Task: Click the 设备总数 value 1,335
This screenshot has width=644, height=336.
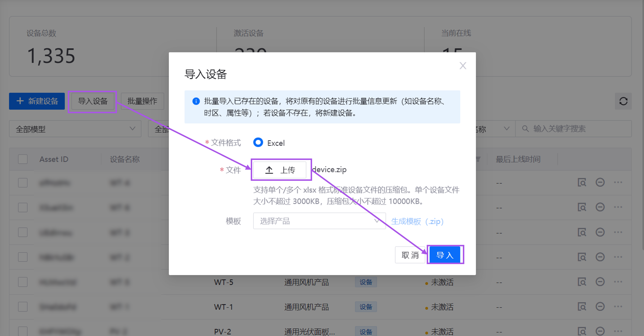Action: tap(51, 56)
